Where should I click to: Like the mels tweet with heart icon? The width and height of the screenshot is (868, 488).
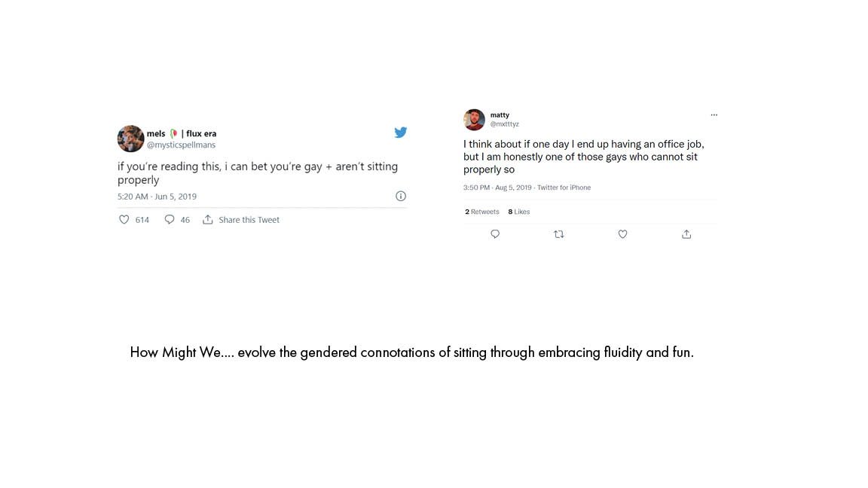(124, 220)
